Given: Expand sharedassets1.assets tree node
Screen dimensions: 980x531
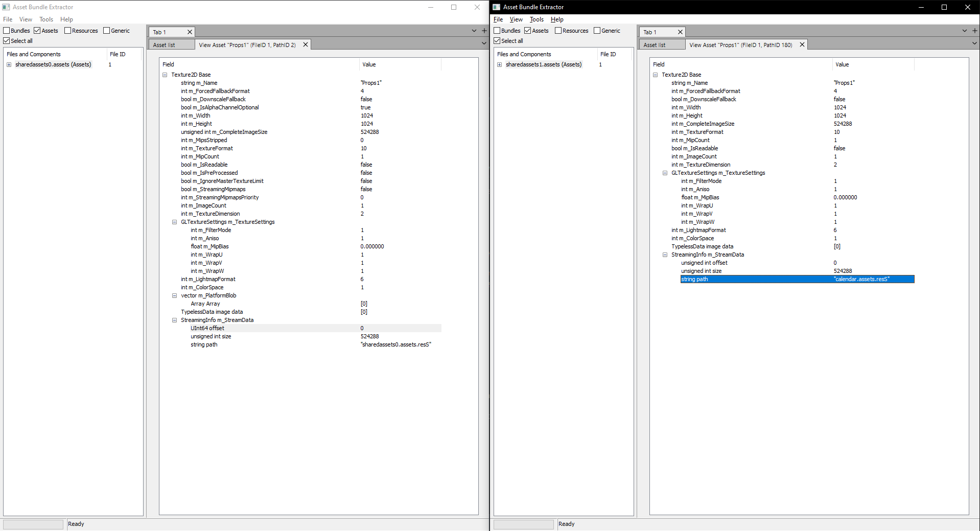Looking at the screenshot, I should [500, 64].
